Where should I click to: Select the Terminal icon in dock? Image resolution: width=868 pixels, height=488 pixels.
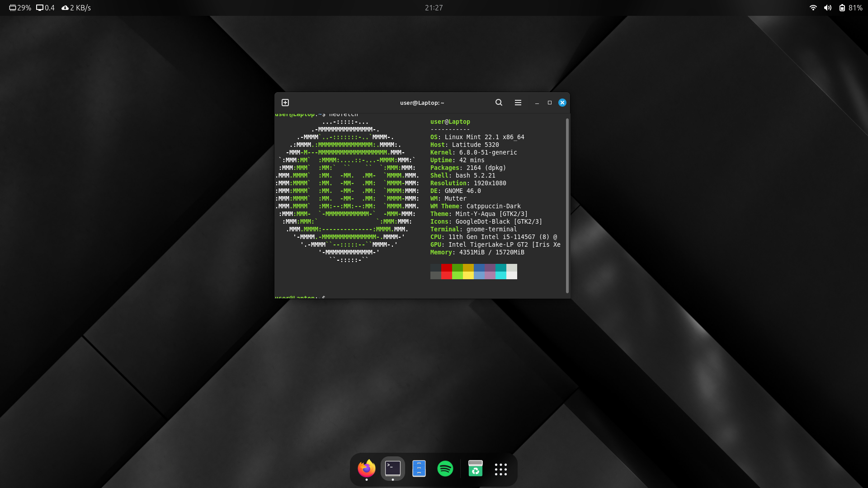[x=393, y=469]
